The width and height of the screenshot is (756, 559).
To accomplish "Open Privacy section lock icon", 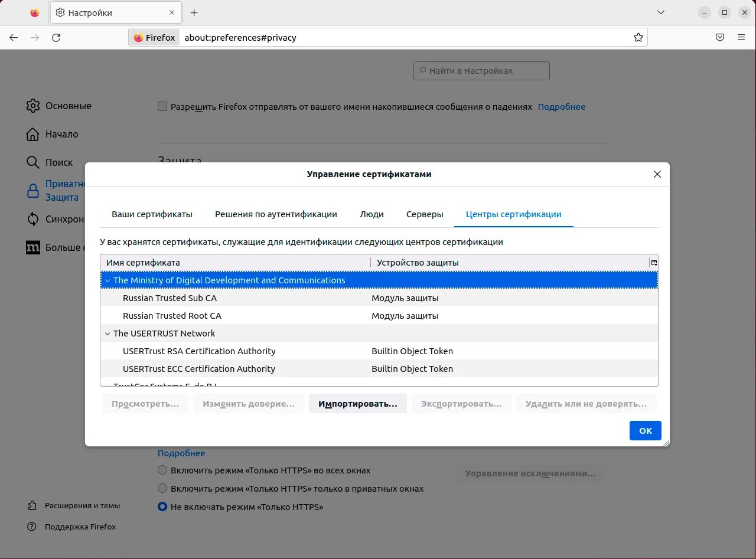I will [x=33, y=191].
